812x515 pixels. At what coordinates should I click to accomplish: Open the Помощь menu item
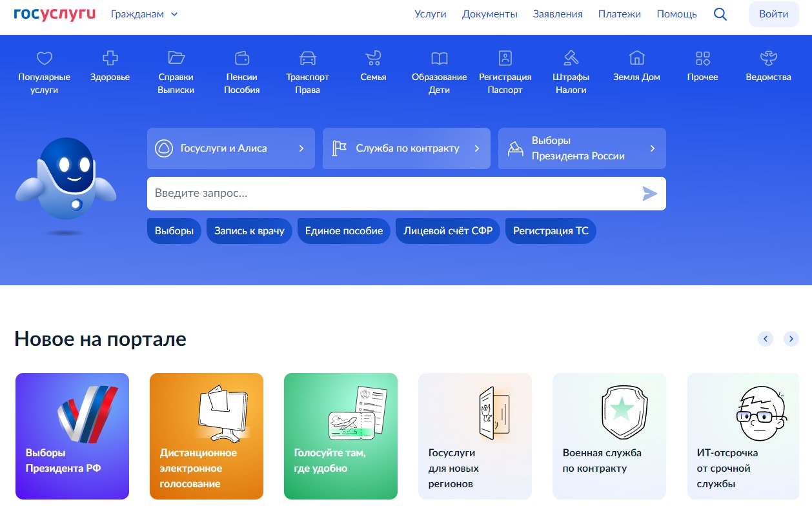click(x=676, y=14)
